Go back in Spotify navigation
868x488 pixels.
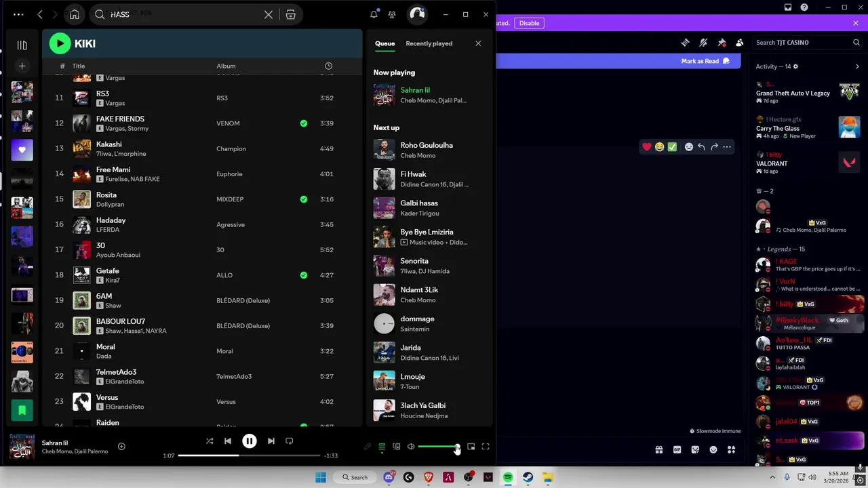click(40, 14)
